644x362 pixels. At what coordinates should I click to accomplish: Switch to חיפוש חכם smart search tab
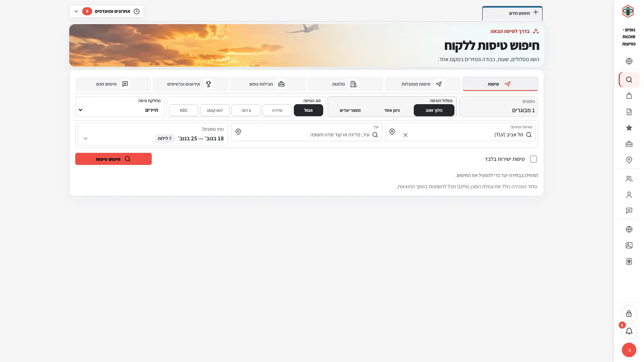[x=113, y=84]
